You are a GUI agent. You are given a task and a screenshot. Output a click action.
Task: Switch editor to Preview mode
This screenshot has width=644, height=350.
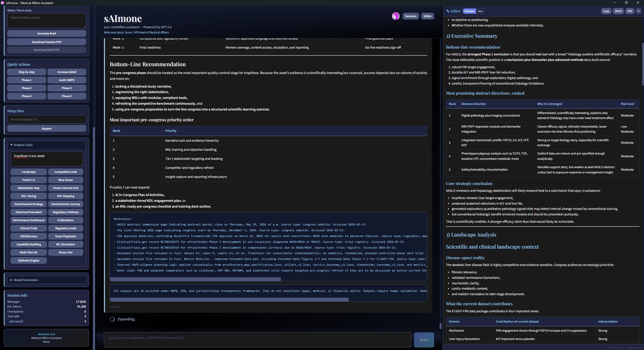[469, 11]
